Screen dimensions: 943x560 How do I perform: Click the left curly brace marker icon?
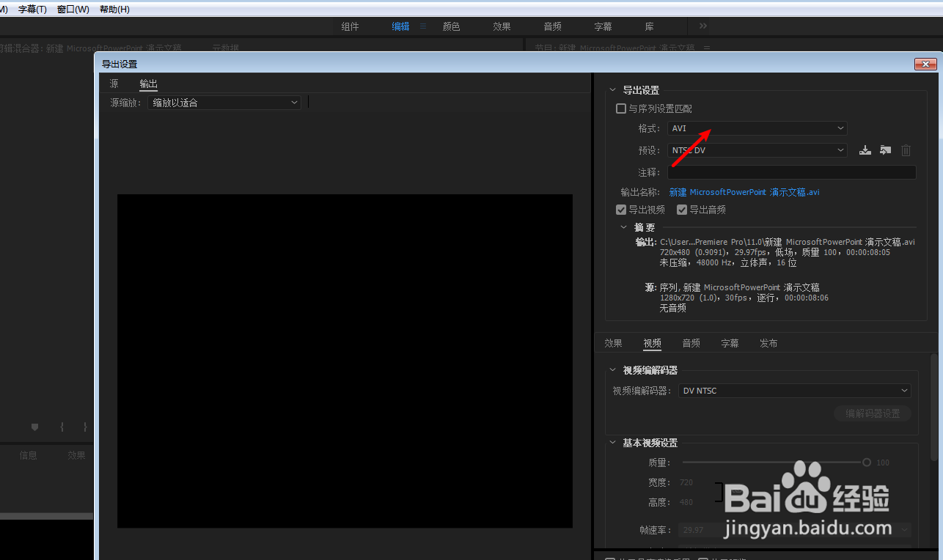tap(62, 427)
